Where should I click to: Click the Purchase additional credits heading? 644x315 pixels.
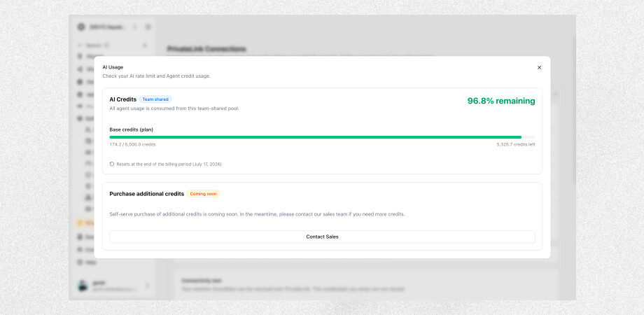[146, 194]
